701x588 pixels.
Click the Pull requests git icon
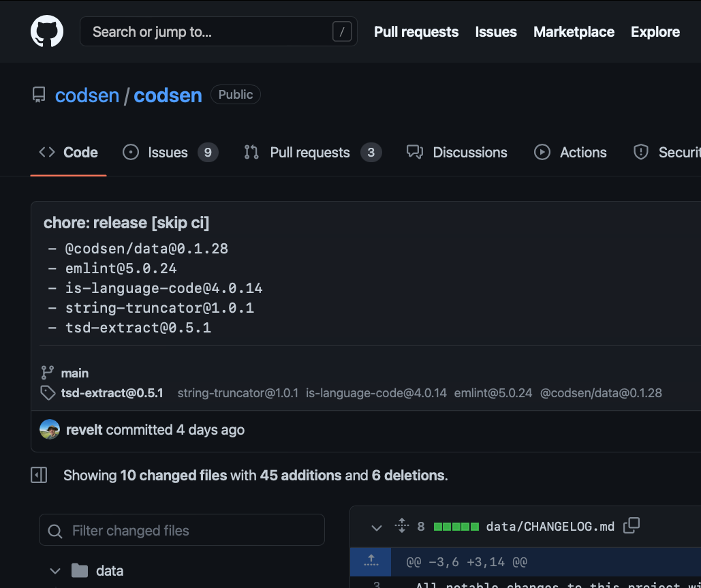(x=251, y=152)
